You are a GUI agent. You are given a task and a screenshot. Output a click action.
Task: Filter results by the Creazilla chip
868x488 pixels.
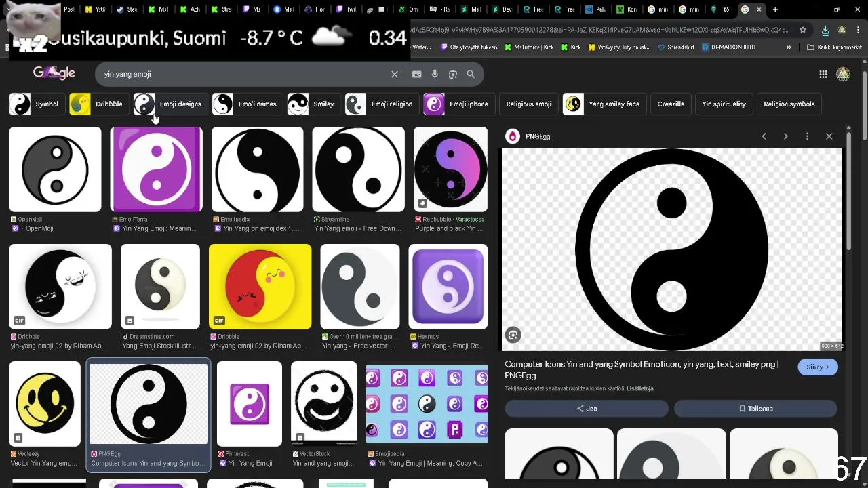click(671, 104)
